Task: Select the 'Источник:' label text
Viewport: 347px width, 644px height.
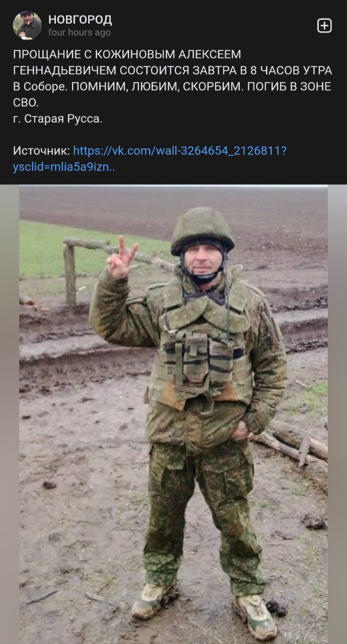Action: point(42,150)
